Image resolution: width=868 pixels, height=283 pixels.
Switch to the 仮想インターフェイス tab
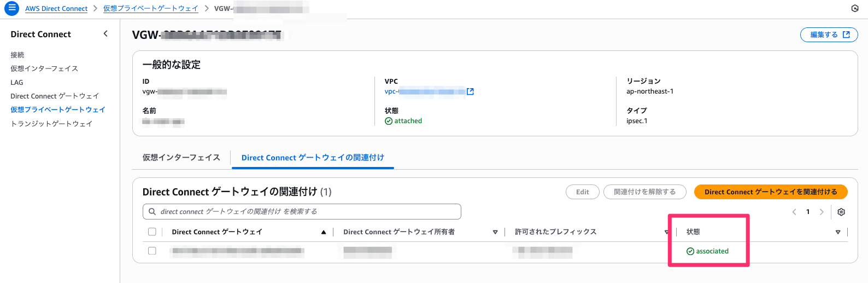tap(181, 158)
